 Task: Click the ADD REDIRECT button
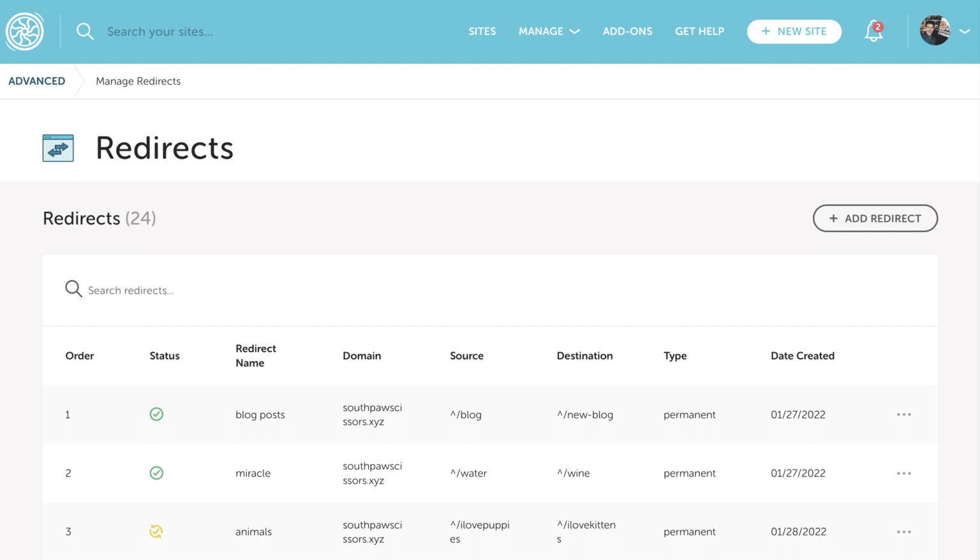point(875,218)
